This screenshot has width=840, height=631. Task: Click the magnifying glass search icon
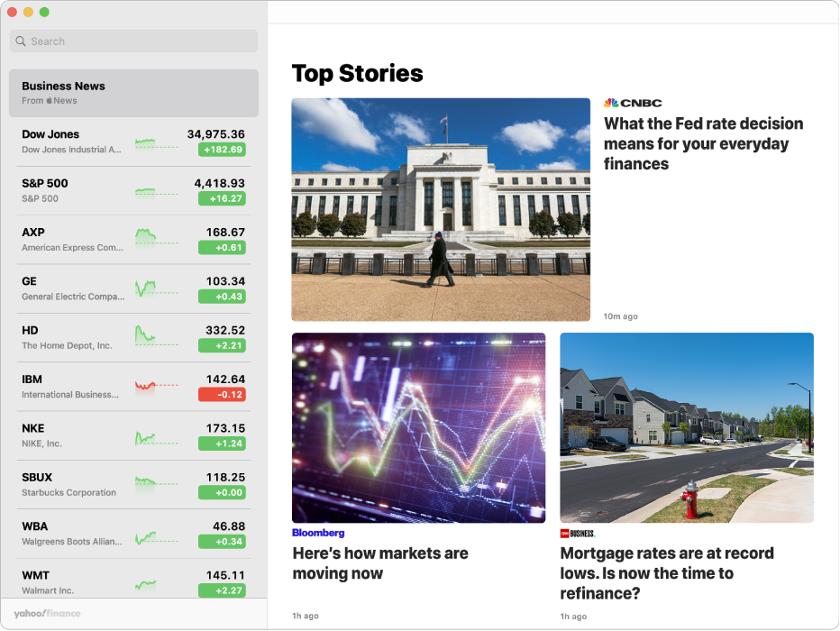(x=21, y=41)
